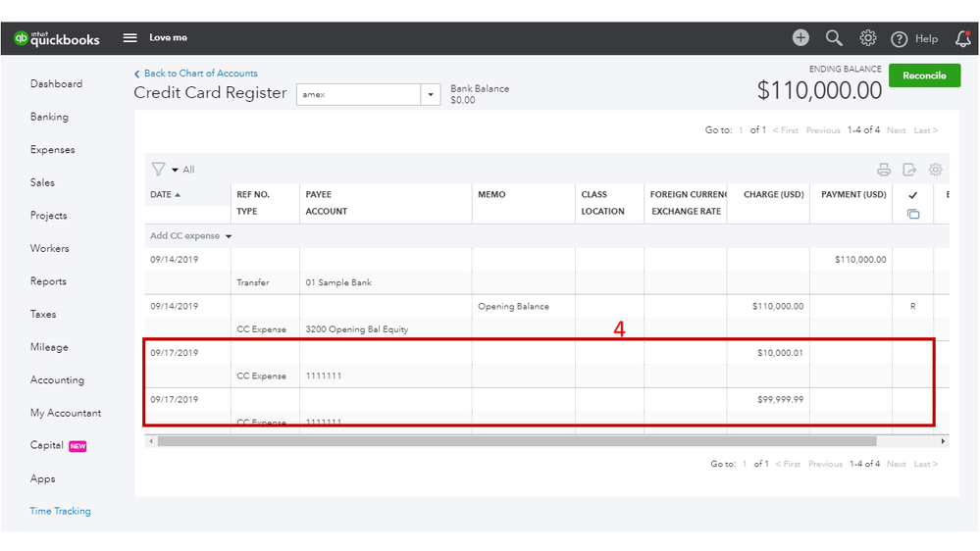Expand the amex account dropdown arrow
980x551 pixels.
431,95
